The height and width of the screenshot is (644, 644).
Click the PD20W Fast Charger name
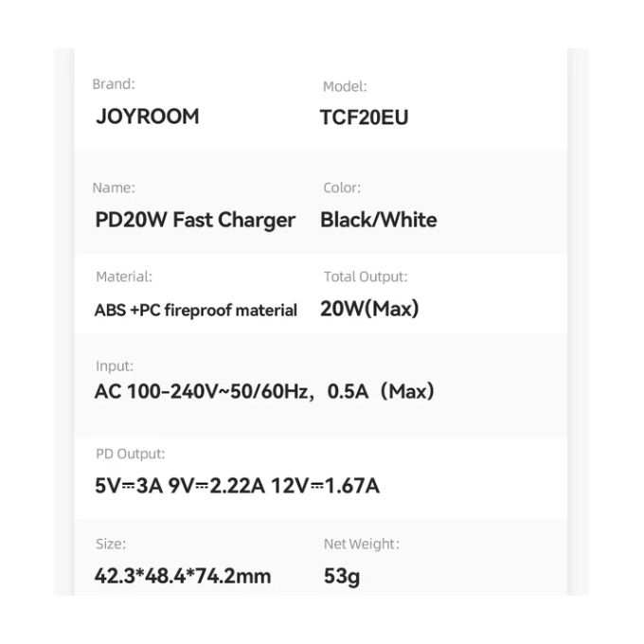pyautogui.click(x=195, y=220)
